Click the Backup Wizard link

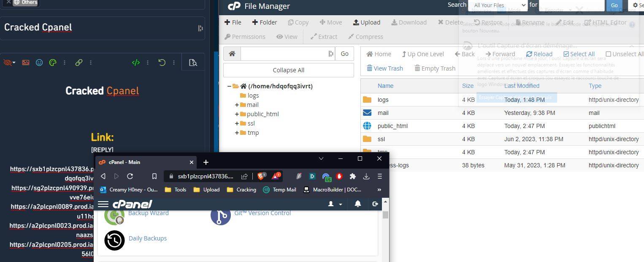coord(149,213)
